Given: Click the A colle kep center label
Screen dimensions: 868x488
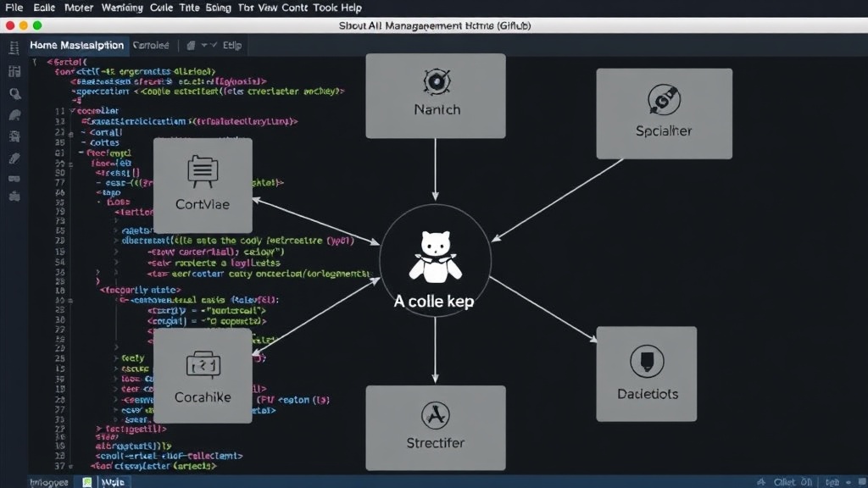Looking at the screenshot, I should coord(434,302).
